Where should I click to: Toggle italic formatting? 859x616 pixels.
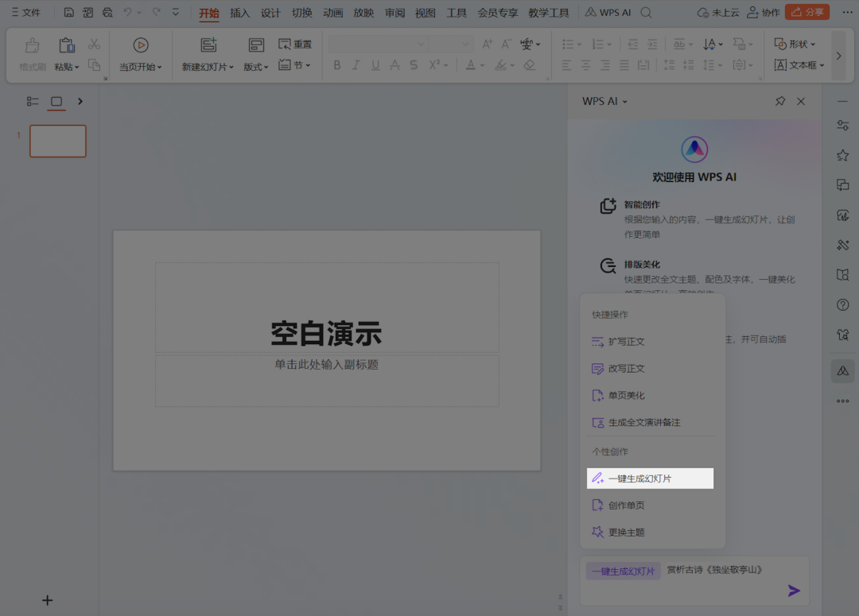point(356,64)
